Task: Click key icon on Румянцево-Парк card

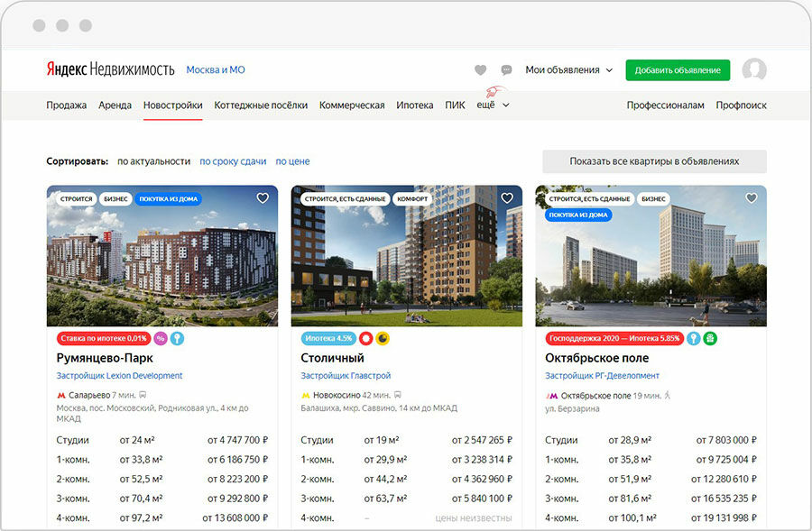Action: 177,339
